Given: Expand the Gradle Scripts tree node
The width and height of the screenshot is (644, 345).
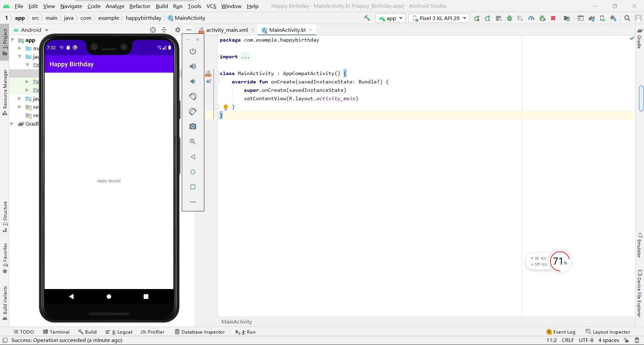Looking at the screenshot, I should coord(12,124).
